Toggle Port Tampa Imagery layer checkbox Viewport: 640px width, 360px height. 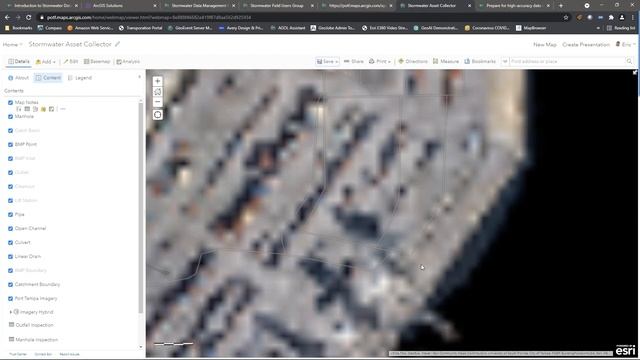(x=11, y=298)
